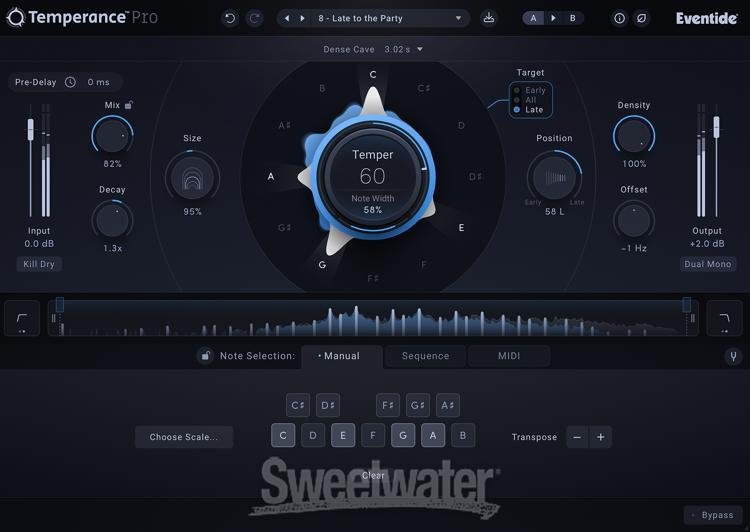Expand the Dense Cave reverb type dropdown
Viewport: 750px width, 532px height.
click(x=373, y=49)
